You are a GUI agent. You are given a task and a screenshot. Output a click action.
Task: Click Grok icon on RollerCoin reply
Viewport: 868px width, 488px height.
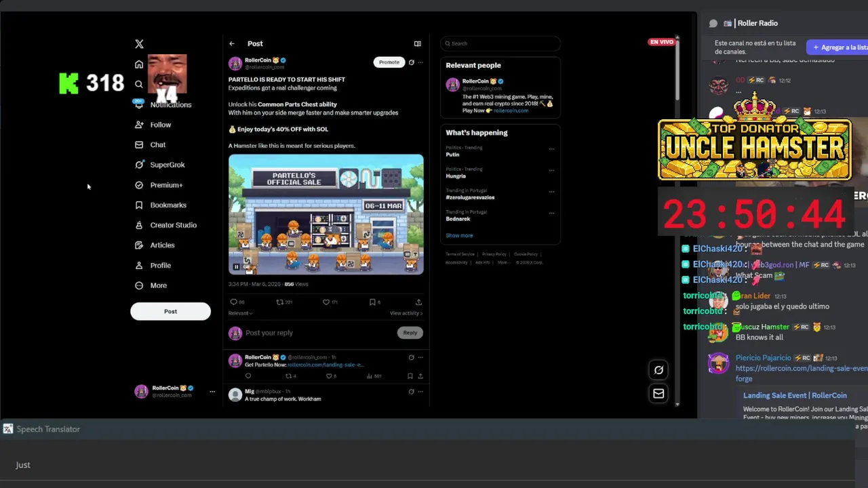411,357
